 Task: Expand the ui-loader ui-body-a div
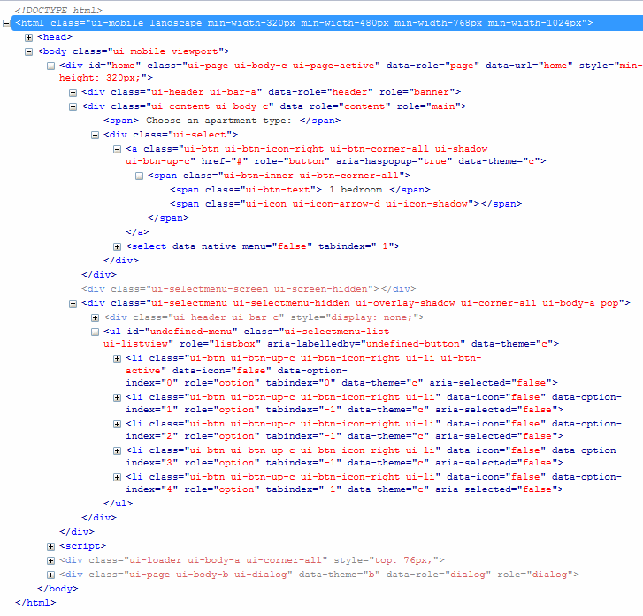point(51,561)
